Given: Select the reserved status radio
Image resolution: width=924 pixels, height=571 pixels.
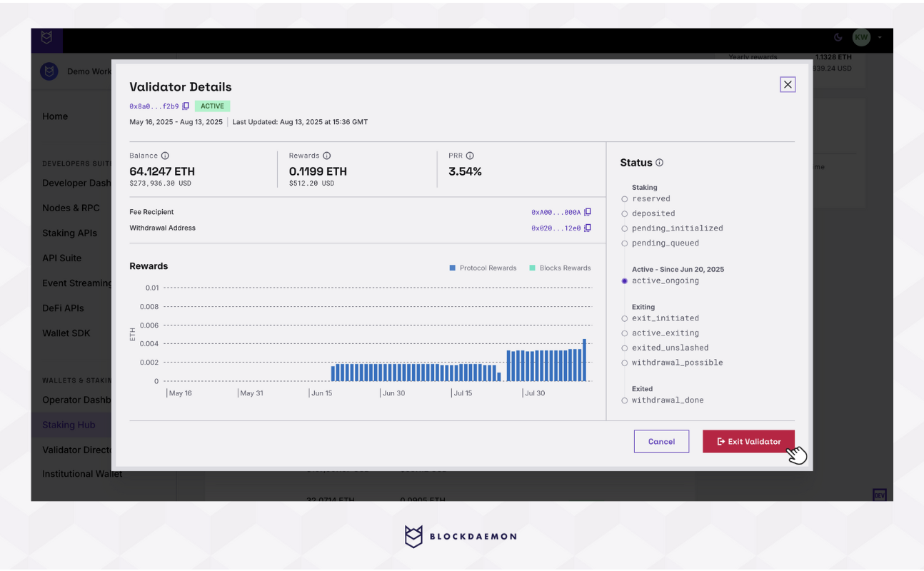Looking at the screenshot, I should [x=625, y=199].
